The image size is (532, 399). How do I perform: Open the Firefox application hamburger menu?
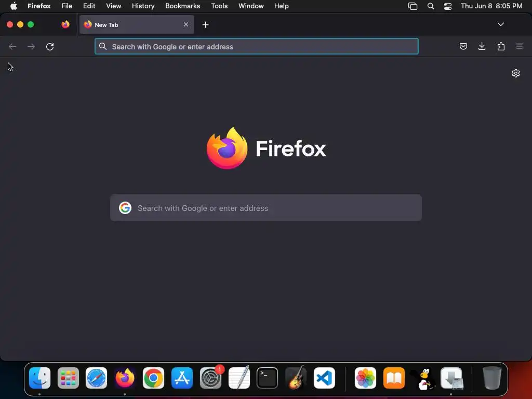(520, 46)
